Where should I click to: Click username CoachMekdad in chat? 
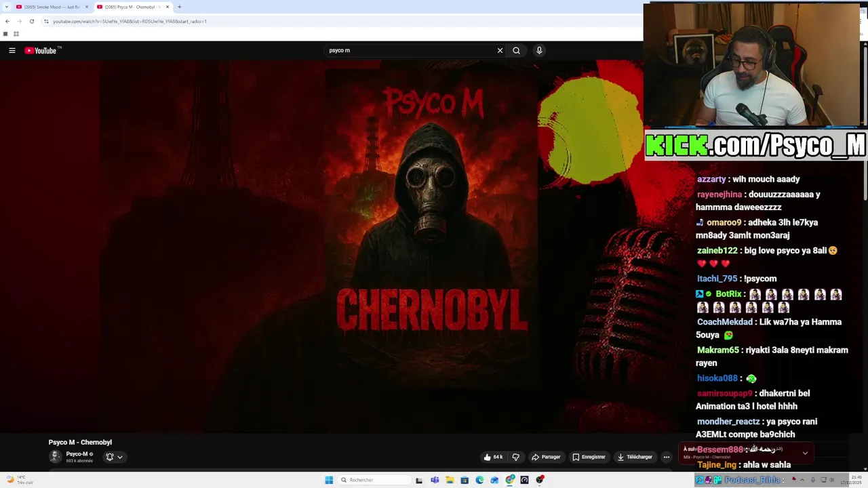point(725,322)
